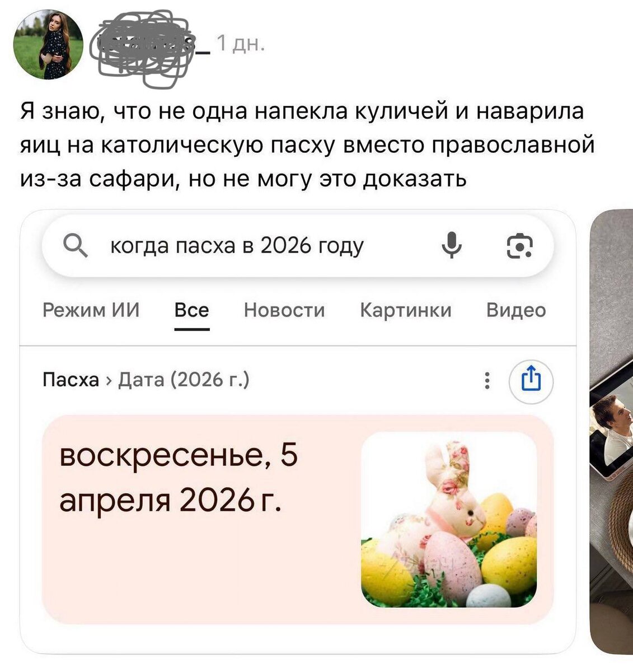Open Google Lens camera search icon

tap(519, 246)
